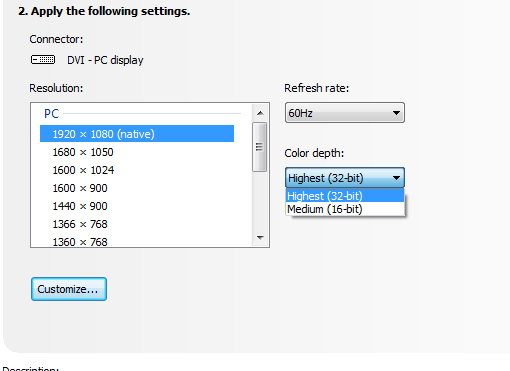Choose Highest (32-bit) from the list

345,196
